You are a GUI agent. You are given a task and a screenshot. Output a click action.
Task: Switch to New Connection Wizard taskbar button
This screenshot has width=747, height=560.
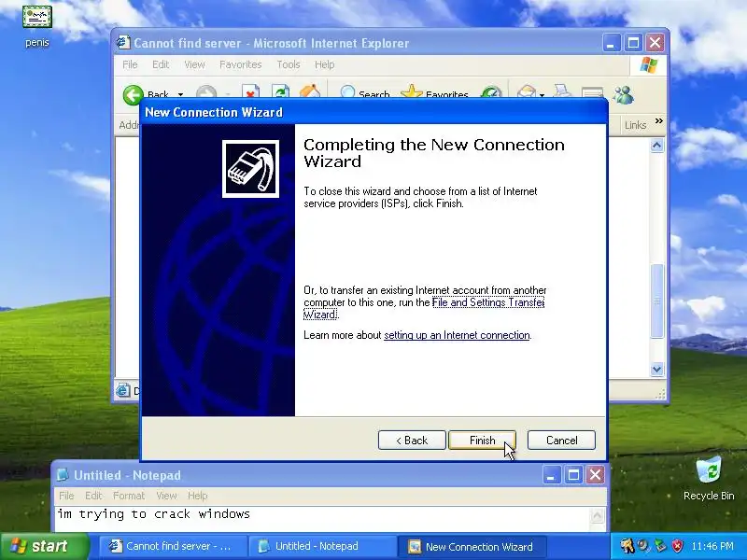coord(472,546)
